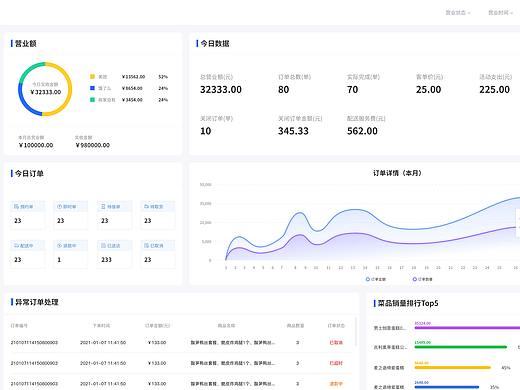The height and width of the screenshot is (390, 520).
Task: Click the 今日数据 section heading
Action: (x=215, y=44)
